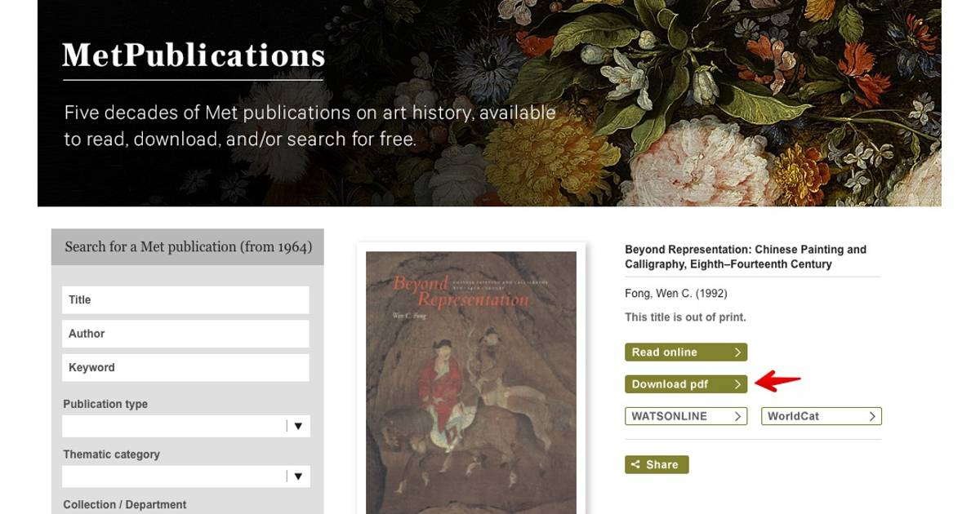The image size is (980, 514).
Task: Click the MetPublications header title
Action: (194, 55)
